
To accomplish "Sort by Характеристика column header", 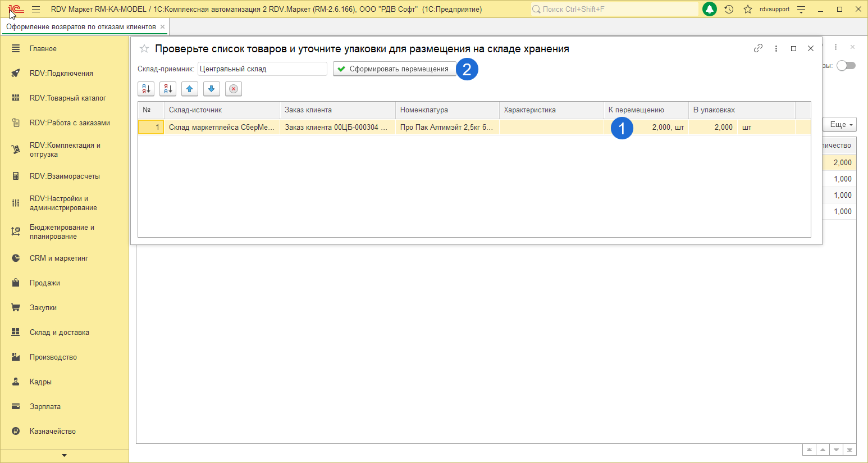I will [x=551, y=110].
